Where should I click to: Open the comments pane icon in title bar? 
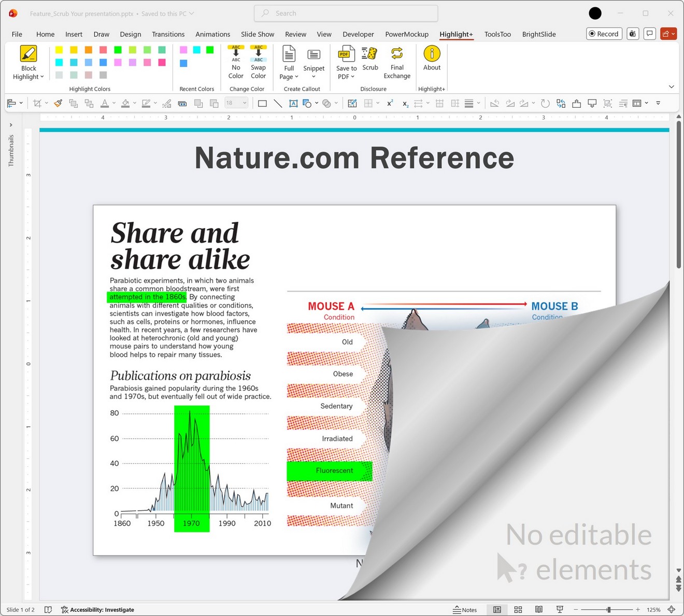[x=649, y=34]
